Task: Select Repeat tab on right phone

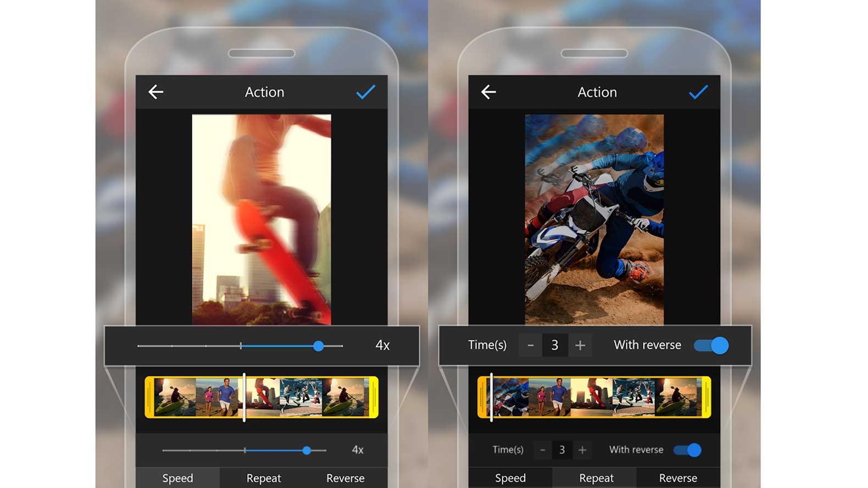Action: click(596, 478)
